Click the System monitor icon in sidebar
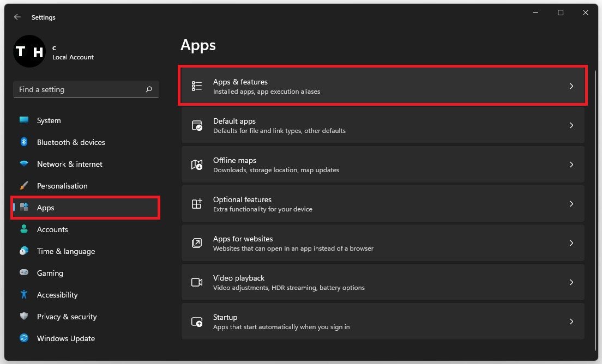The width and height of the screenshot is (602, 364). coord(24,120)
